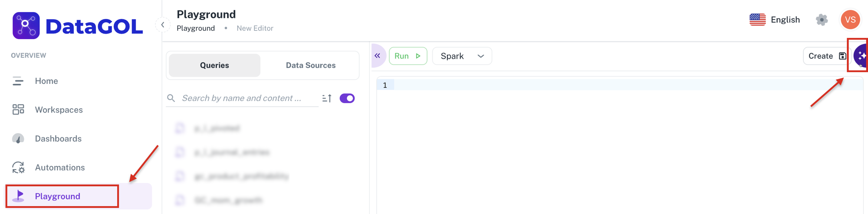
Task: Open the Spark engine dropdown
Action: click(462, 56)
